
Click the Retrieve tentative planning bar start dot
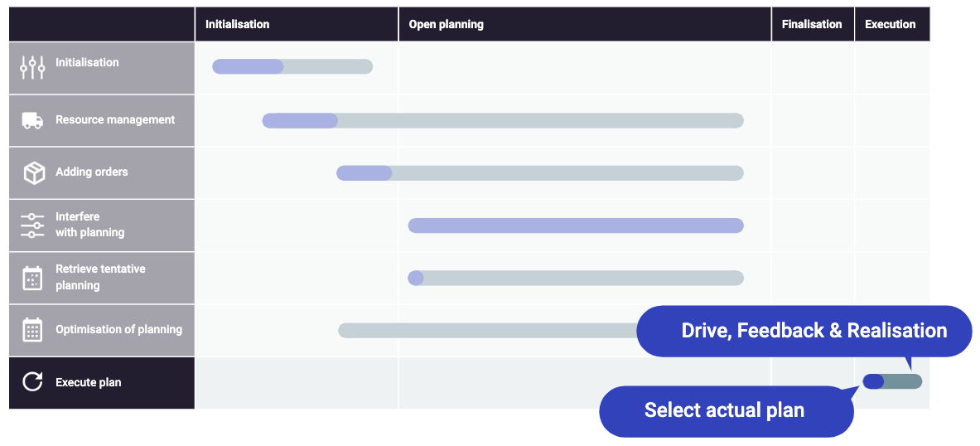[416, 279]
